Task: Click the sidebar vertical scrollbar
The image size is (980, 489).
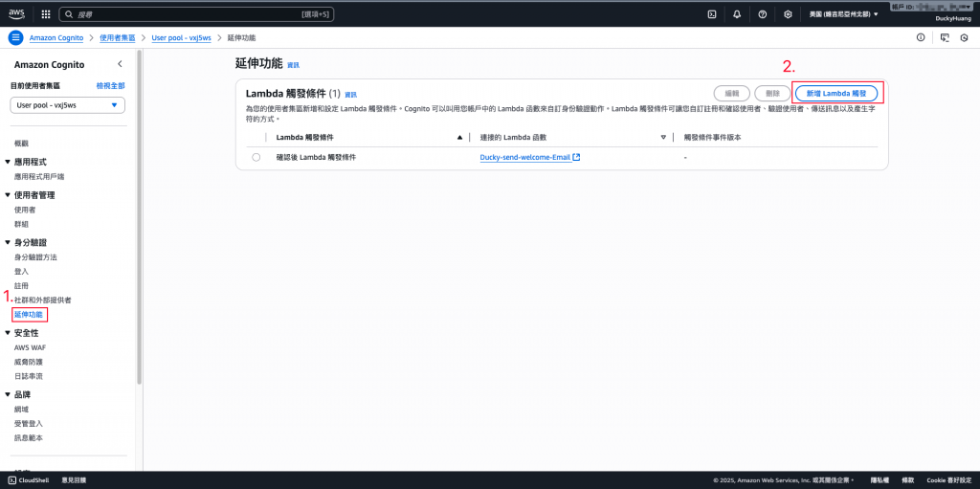Action: (x=139, y=219)
